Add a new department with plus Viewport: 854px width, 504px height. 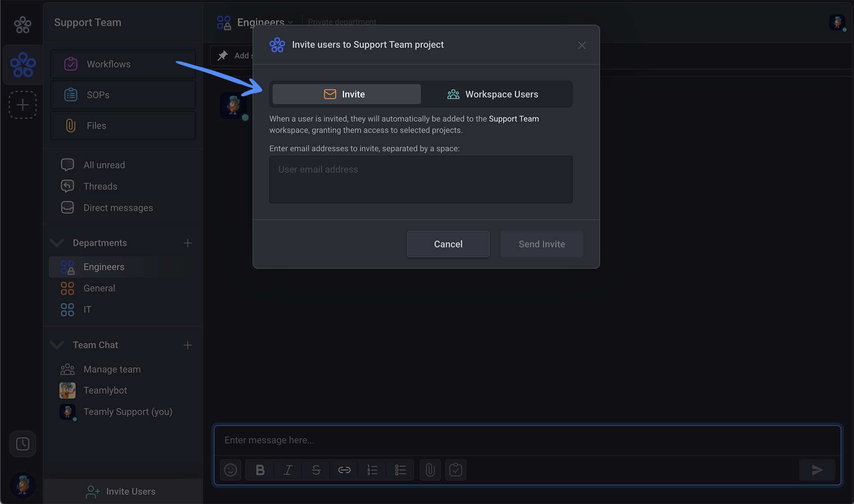click(188, 243)
